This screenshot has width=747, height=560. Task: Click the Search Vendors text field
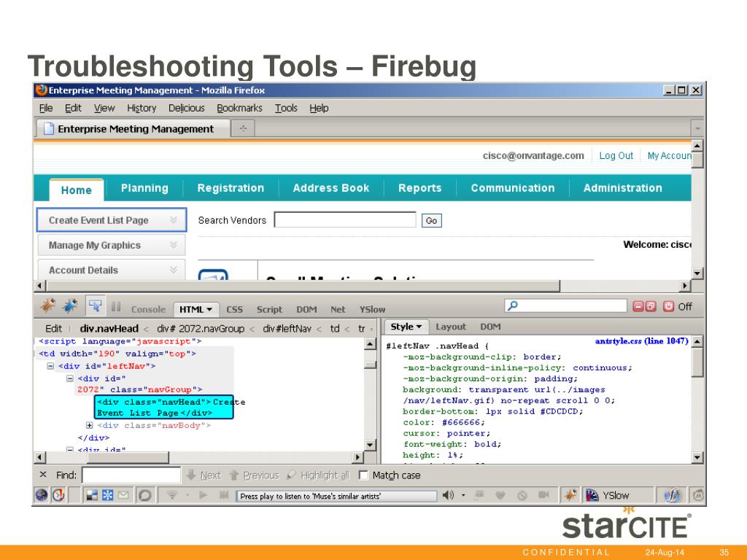(345, 219)
